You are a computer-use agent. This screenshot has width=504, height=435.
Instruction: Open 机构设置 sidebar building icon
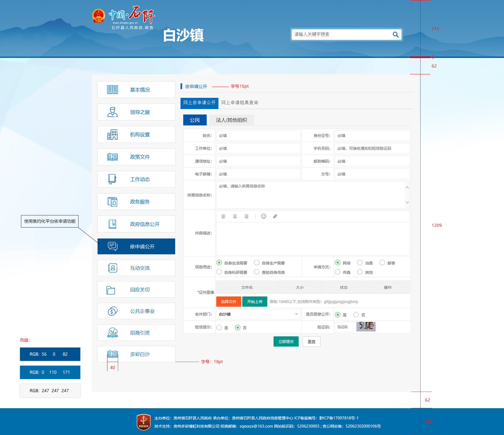tap(112, 134)
